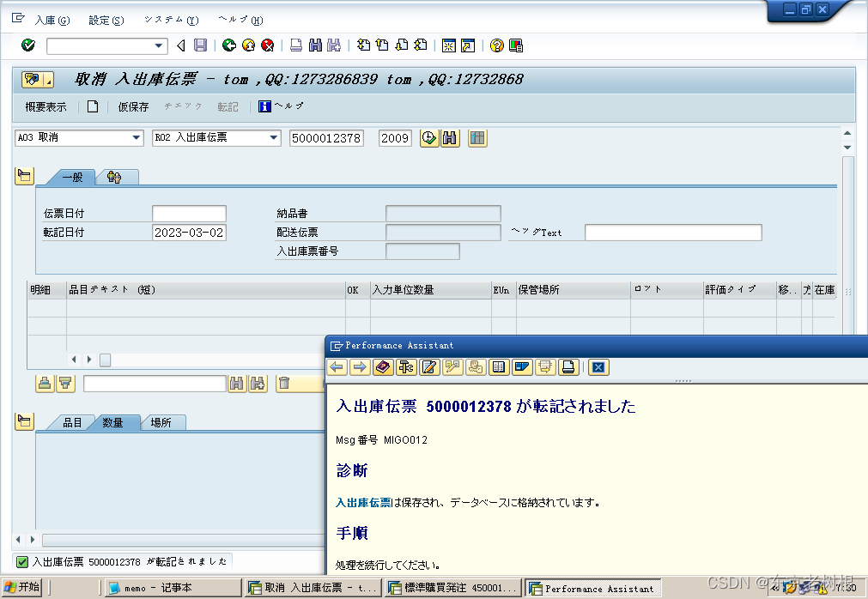This screenshot has height=599, width=868.
Task: Open the 設定 menu
Action: [106, 20]
